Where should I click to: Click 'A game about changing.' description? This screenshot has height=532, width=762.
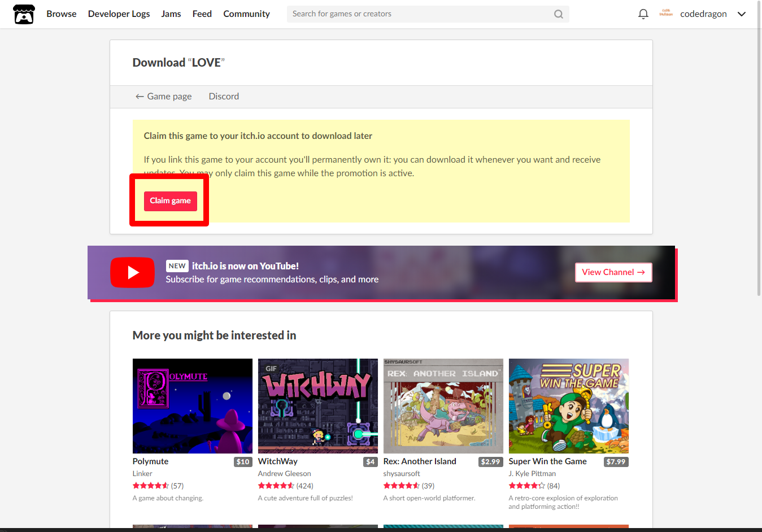tap(168, 498)
